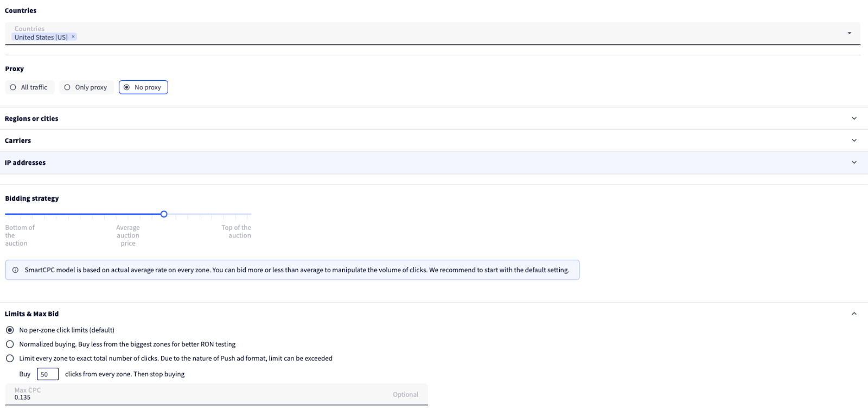Image resolution: width=868 pixels, height=410 pixels.
Task: Click Average auction price slider label
Action: (x=128, y=235)
